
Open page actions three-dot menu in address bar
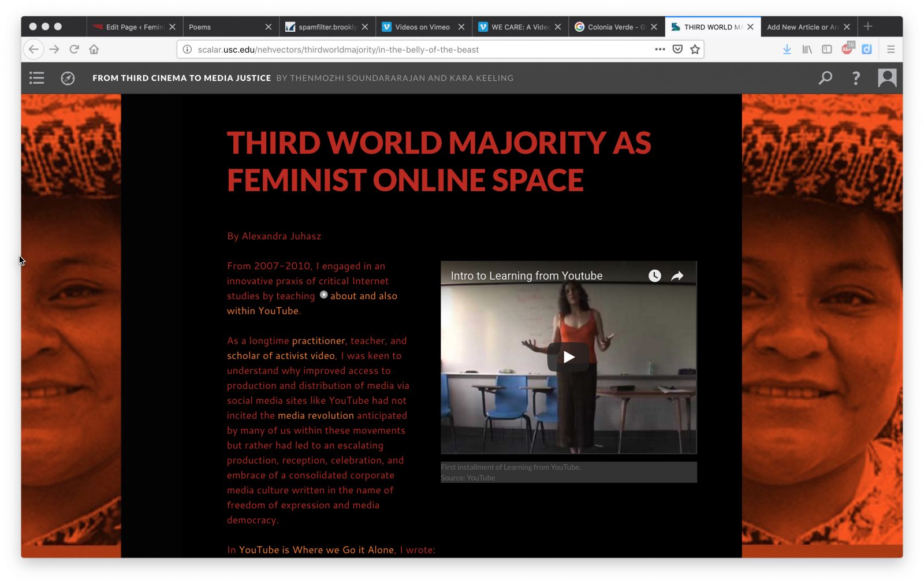[660, 50]
